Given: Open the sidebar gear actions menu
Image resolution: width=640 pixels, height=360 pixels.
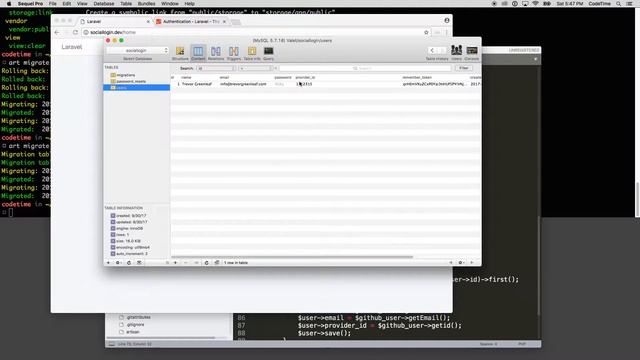Looking at the screenshot, I should coord(118,263).
